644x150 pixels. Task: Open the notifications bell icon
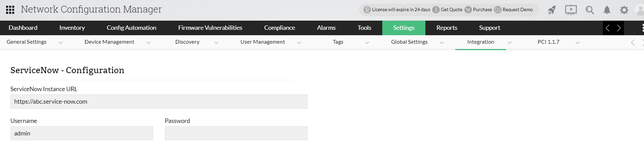point(607,10)
